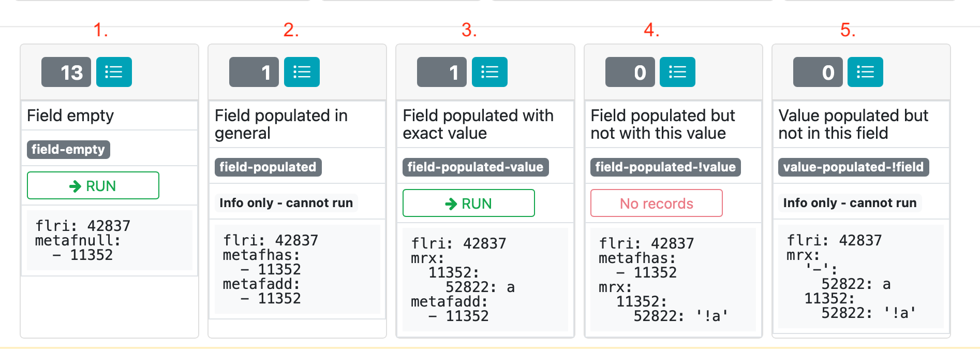
Task: Click the Info only label under field-populated
Action: point(286,203)
